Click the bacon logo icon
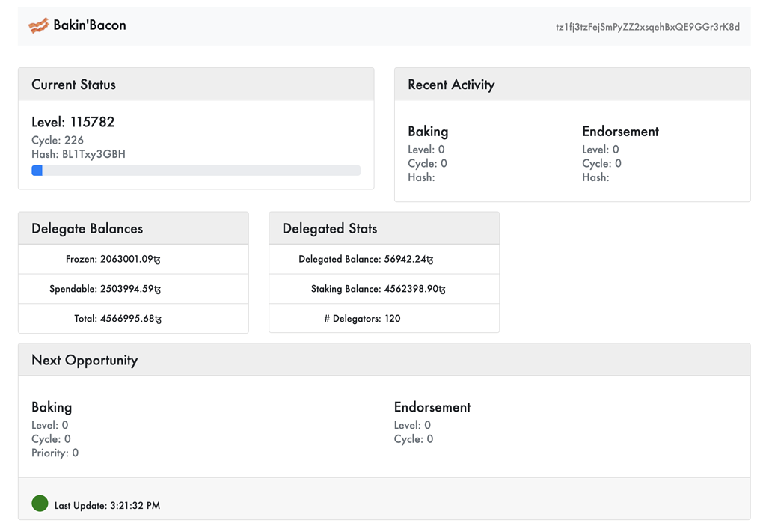 coord(39,25)
